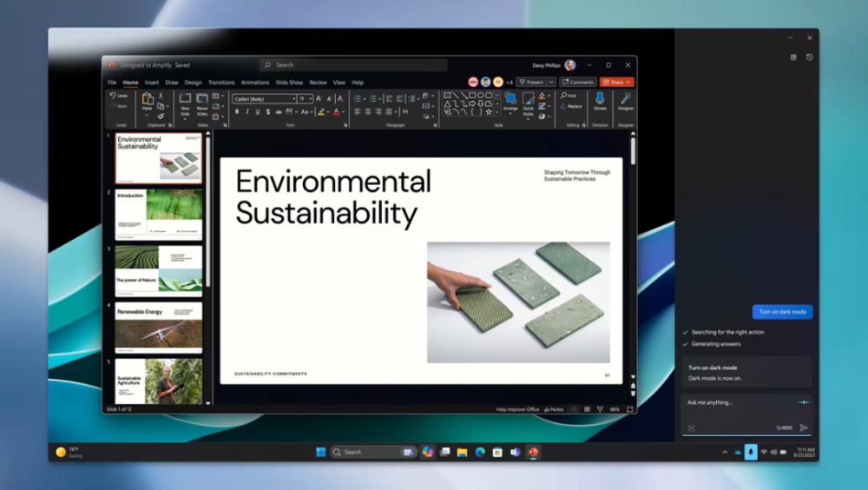This screenshot has width=868, height=490.
Task: Open bullets list dropdown arrow
Action: [365, 99]
